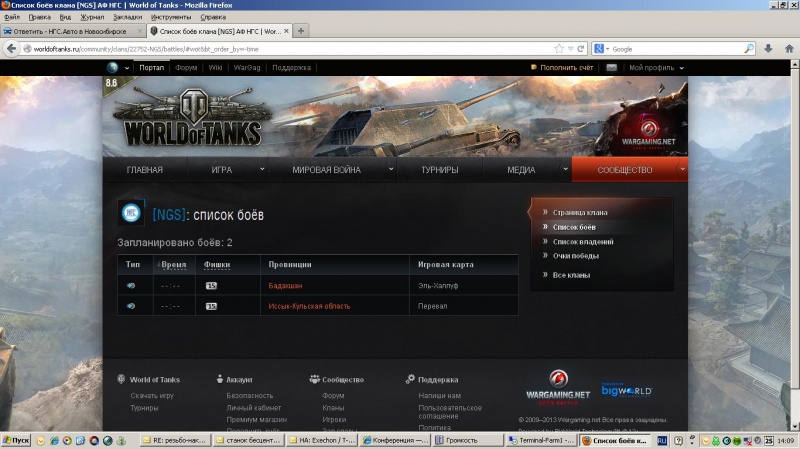The width and height of the screenshot is (800, 449).
Task: Click the globe language icon in the top bar
Action: [113, 68]
